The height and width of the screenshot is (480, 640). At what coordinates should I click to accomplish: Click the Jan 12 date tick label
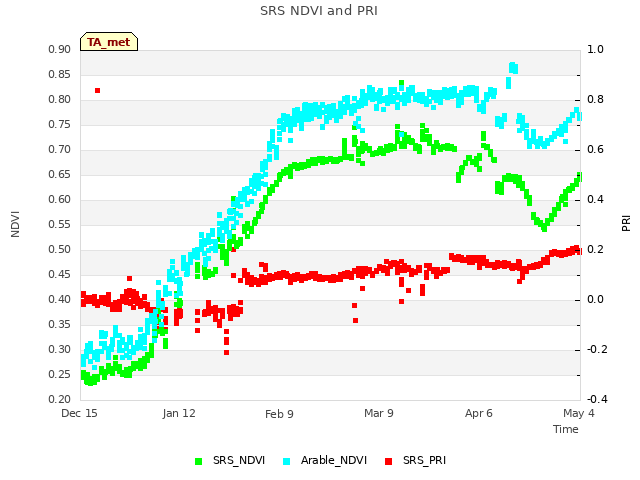179,413
